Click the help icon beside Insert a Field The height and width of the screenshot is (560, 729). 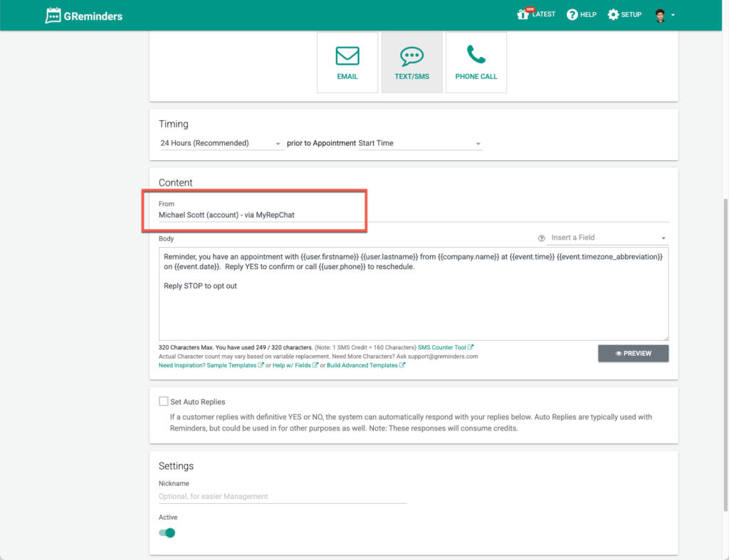(x=541, y=238)
